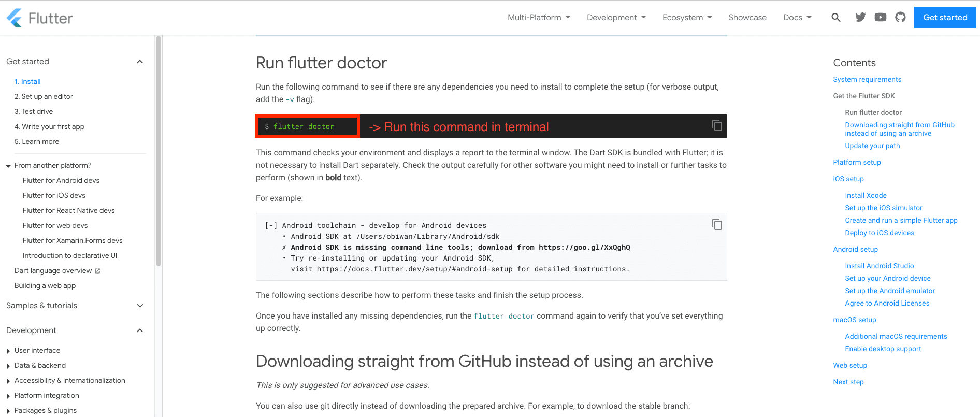Expand the Samples & tutorials section
Image resolution: width=980 pixels, height=417 pixels.
click(140, 306)
